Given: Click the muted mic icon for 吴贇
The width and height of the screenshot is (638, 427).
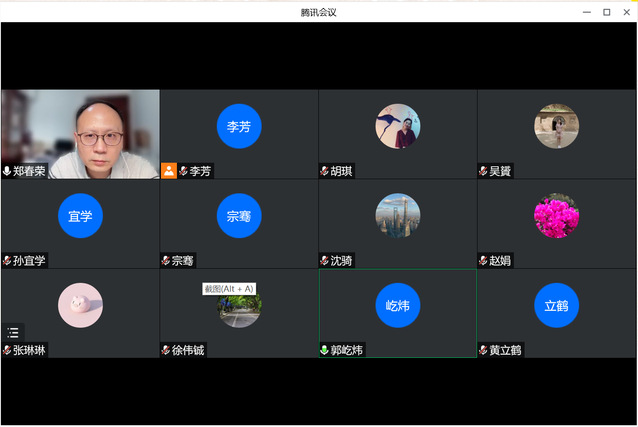Looking at the screenshot, I should coord(483,171).
